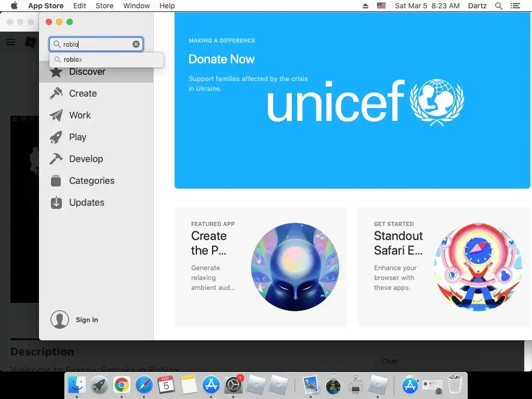The image size is (532, 399).
Task: Click the Work paper plane icon
Action: 56,115
